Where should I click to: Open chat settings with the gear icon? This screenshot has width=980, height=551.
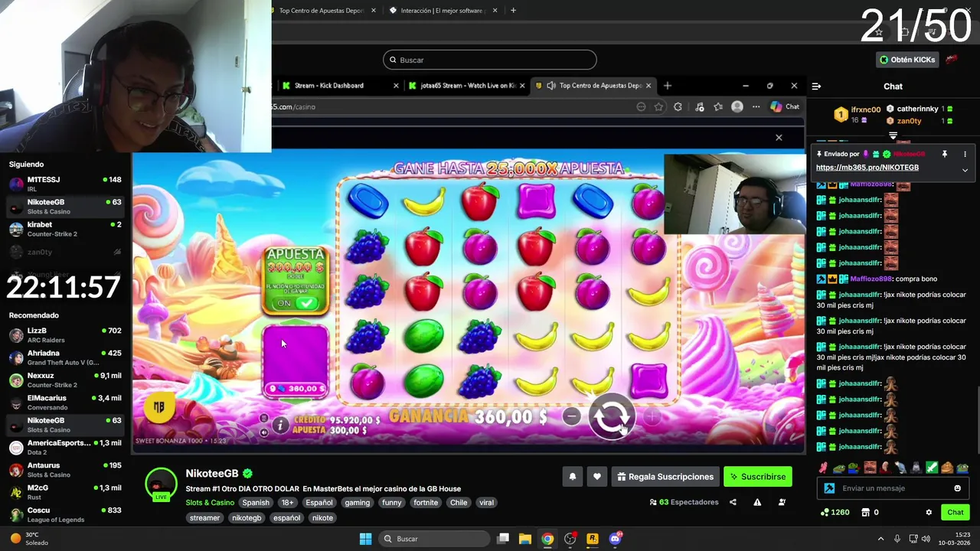[929, 512]
